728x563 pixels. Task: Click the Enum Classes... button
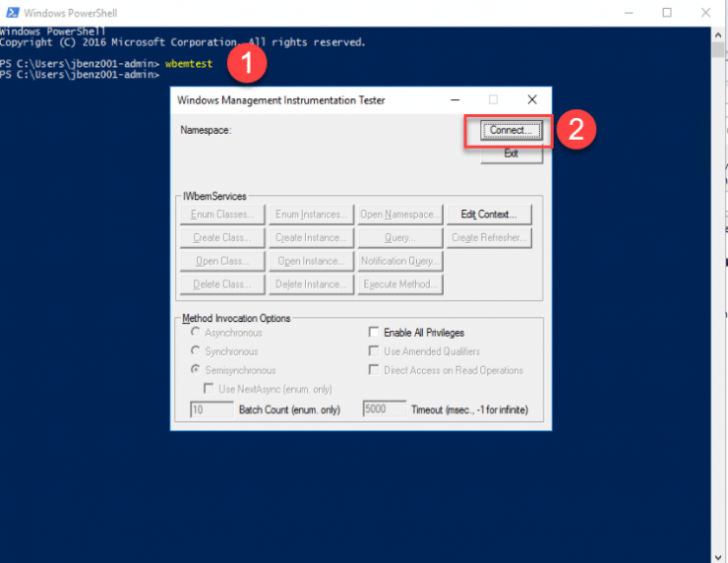(x=222, y=215)
